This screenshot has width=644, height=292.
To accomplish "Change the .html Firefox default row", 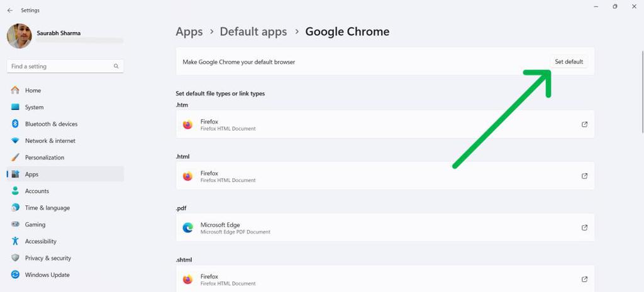I will point(385,176).
